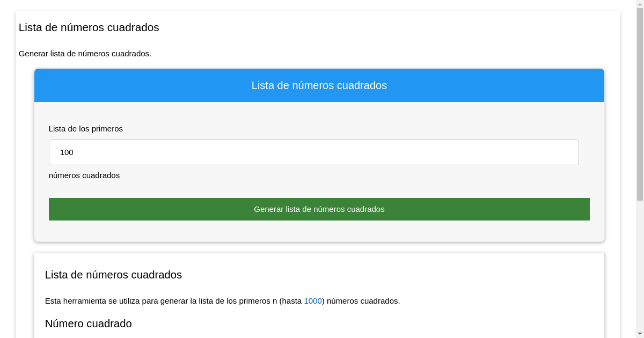Click the green button's centered text label
Image resolution: width=644 pixels, height=338 pixels.
click(x=319, y=209)
